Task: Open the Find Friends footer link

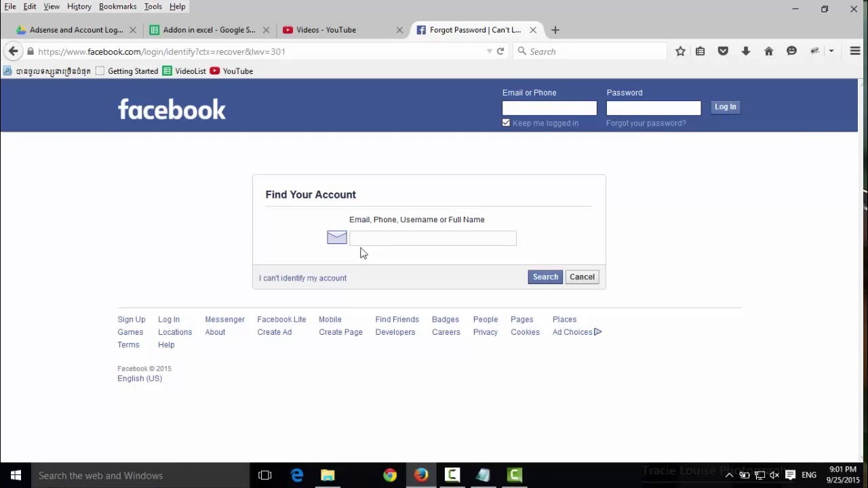Action: click(397, 319)
